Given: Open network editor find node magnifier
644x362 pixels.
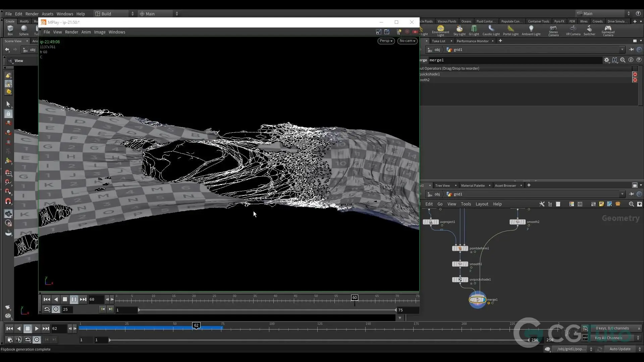Looking at the screenshot, I should click(x=631, y=204).
